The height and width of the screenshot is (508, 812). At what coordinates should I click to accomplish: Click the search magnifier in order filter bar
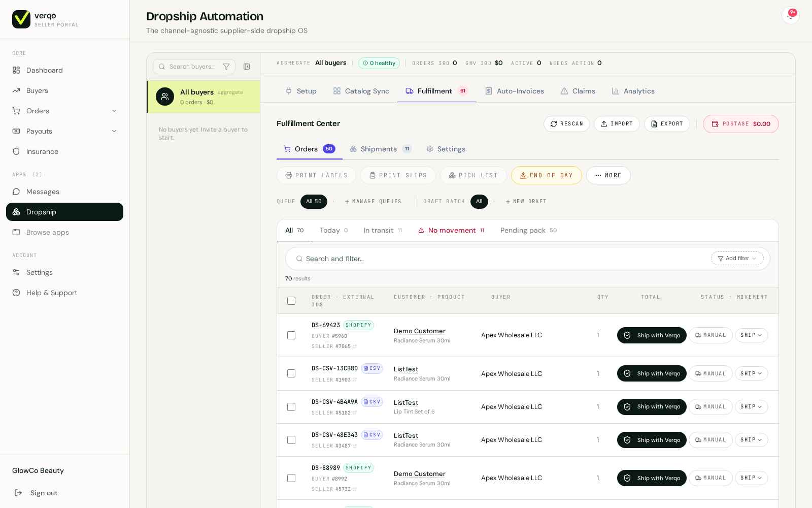pyautogui.click(x=299, y=259)
